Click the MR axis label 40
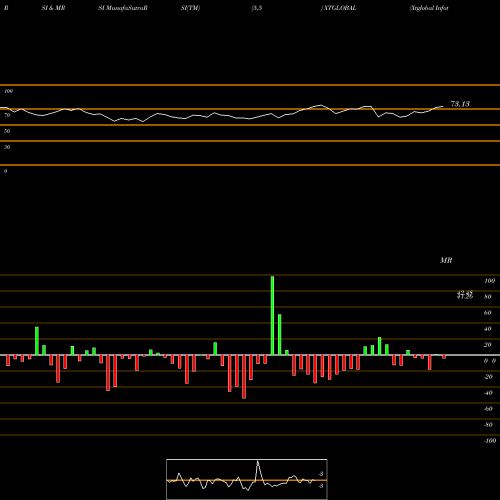Viewport: 500px width, 500px height. (x=488, y=329)
